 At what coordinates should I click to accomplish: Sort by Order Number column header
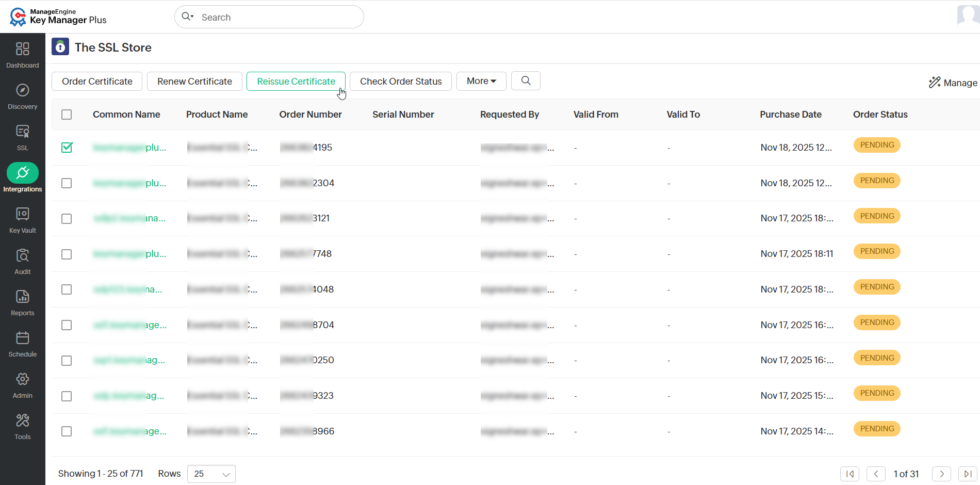(x=311, y=115)
